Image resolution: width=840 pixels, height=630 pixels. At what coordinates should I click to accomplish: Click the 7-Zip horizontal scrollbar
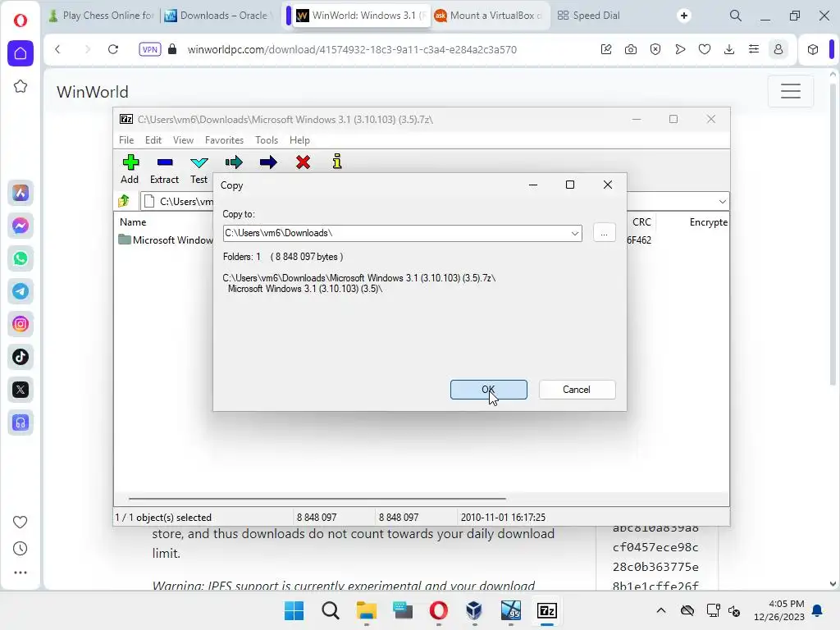pos(317,498)
